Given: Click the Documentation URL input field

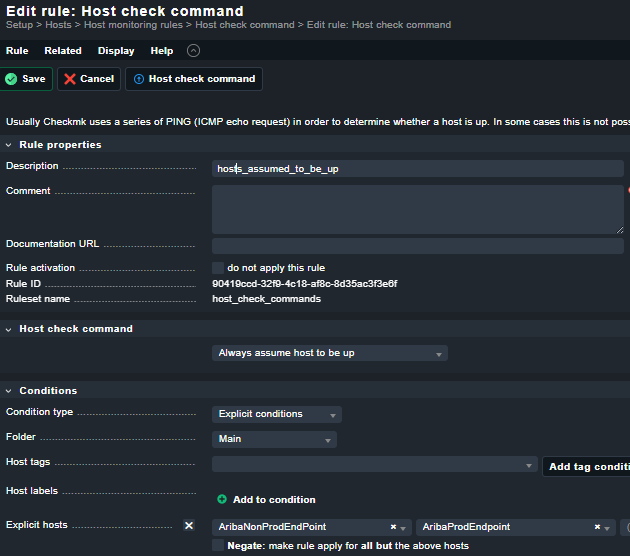Looking at the screenshot, I should click(x=417, y=246).
